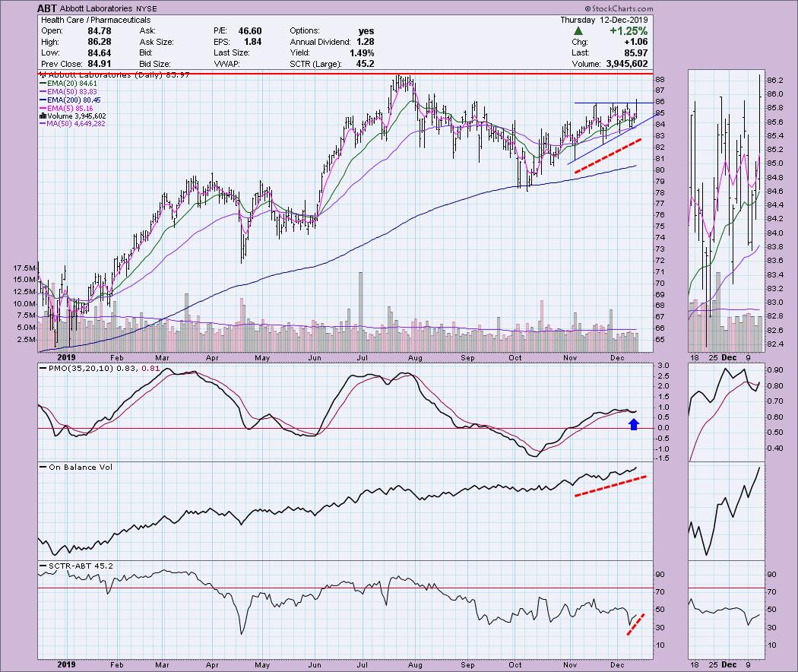798x672 pixels.
Task: Click the 3.0 label on the PMO axis
Action: coord(663,366)
